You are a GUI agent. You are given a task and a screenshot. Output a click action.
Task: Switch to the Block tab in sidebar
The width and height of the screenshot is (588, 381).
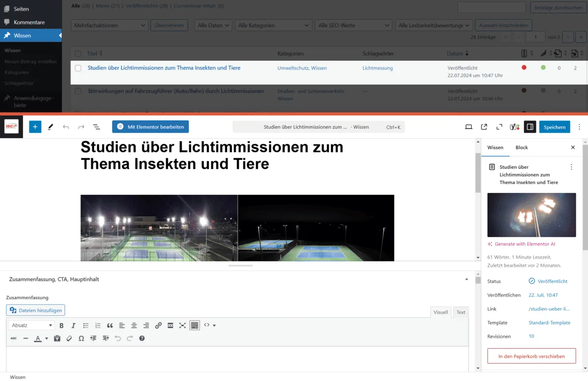[521, 147]
